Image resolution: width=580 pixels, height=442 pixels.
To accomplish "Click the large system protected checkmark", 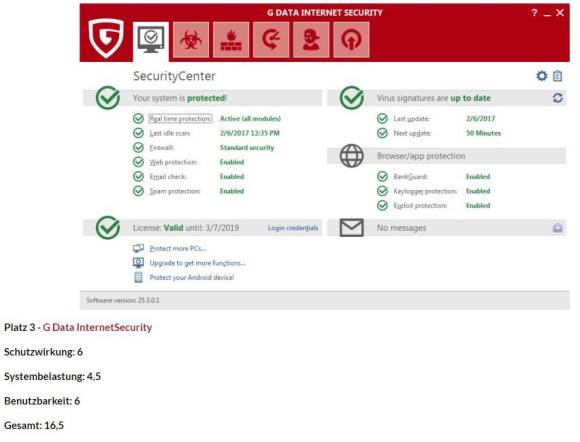I will point(108,98).
